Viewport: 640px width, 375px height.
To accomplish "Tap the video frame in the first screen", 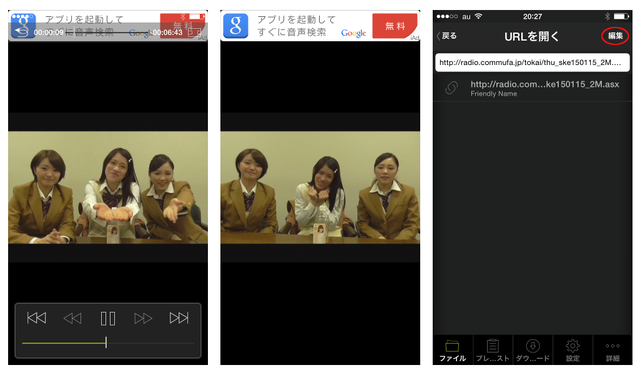I will 108,188.
